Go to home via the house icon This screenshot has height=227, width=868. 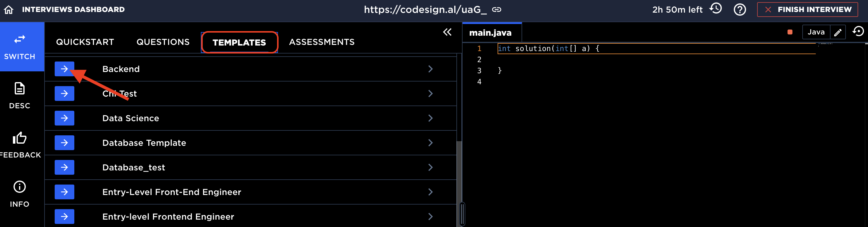coord(9,10)
